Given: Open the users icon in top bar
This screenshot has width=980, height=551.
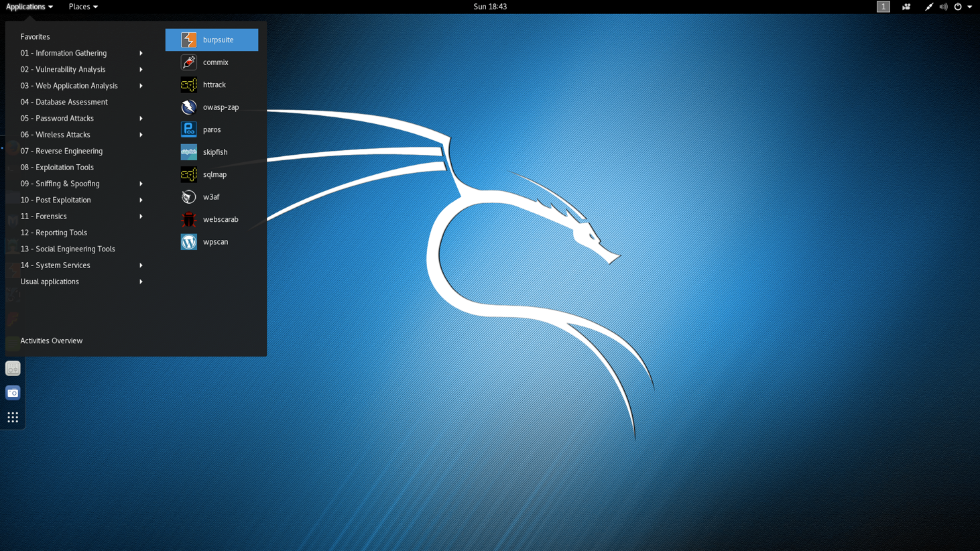Looking at the screenshot, I should tap(906, 7).
